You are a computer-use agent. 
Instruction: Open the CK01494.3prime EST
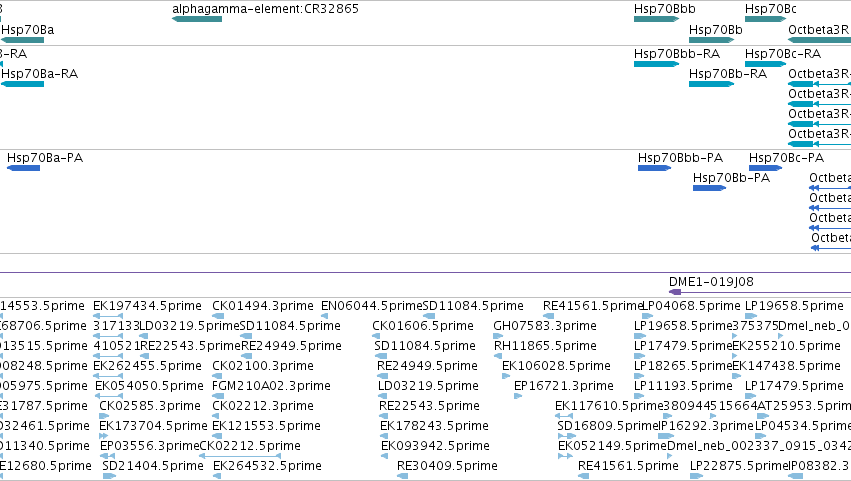[x=217, y=316]
